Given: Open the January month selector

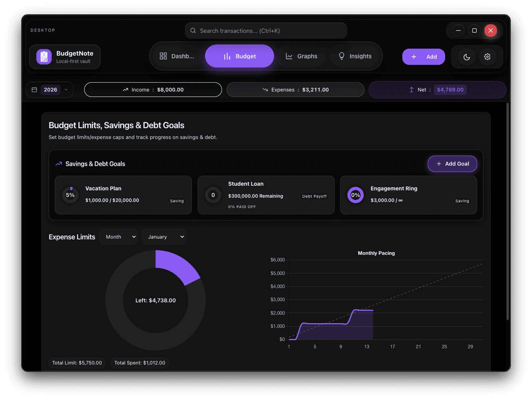Looking at the screenshot, I should [163, 237].
